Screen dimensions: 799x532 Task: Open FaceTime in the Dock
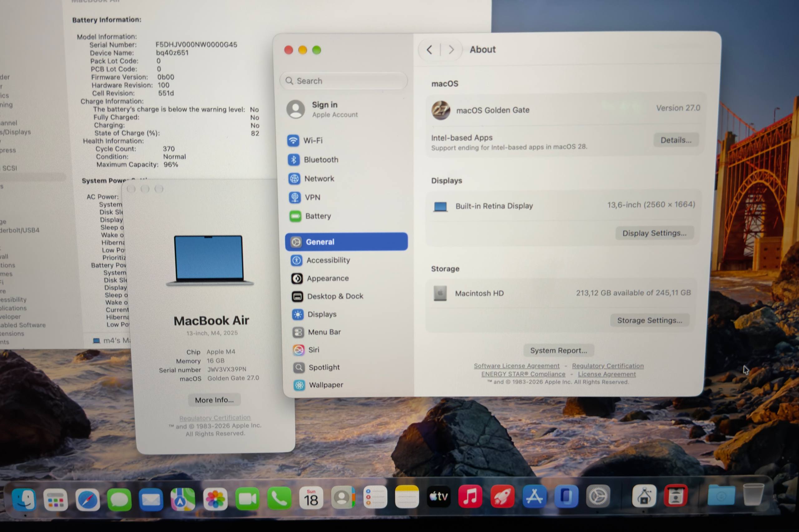(247, 499)
